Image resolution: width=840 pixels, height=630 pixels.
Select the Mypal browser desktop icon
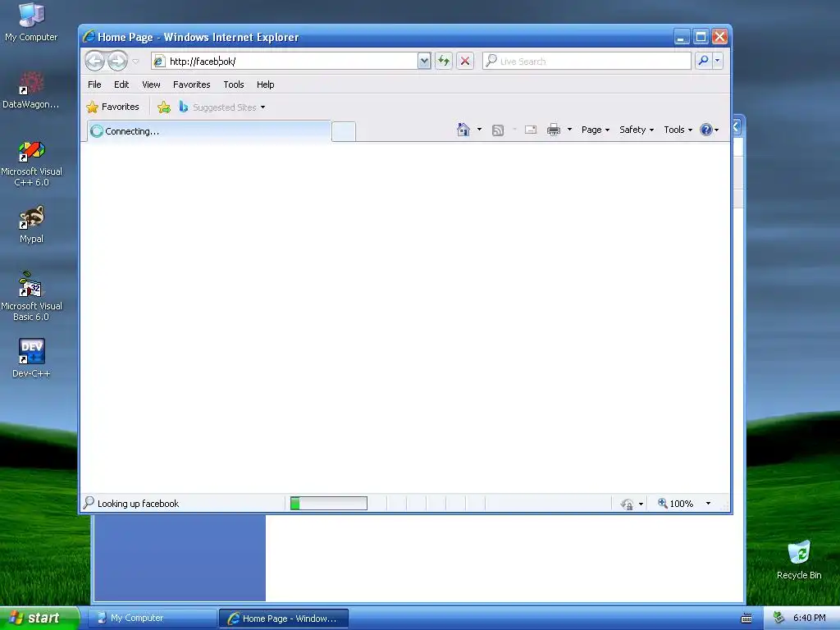(x=31, y=224)
